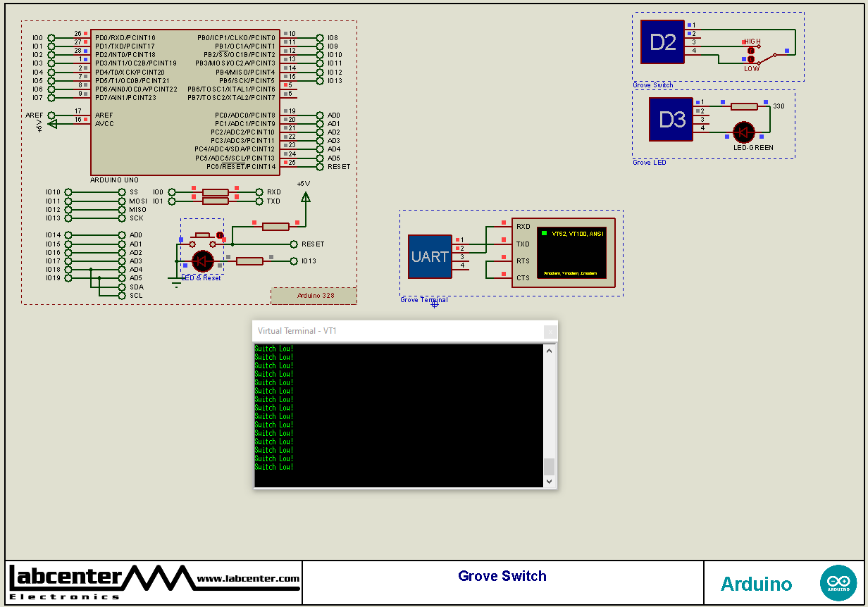Click the Arduino 328 label box
Image resolution: width=868 pixels, height=607 pixels.
click(x=314, y=296)
